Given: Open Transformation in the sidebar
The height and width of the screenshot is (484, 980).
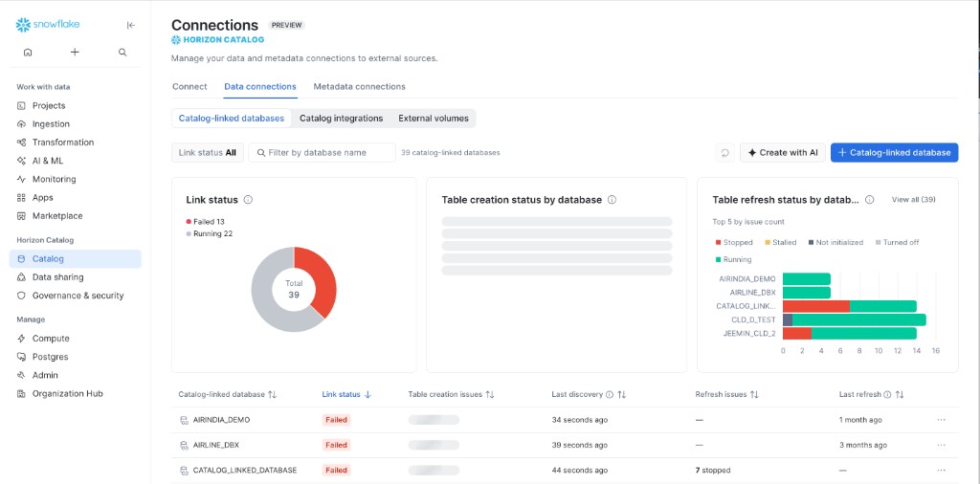Looking at the screenshot, I should point(75,143).
